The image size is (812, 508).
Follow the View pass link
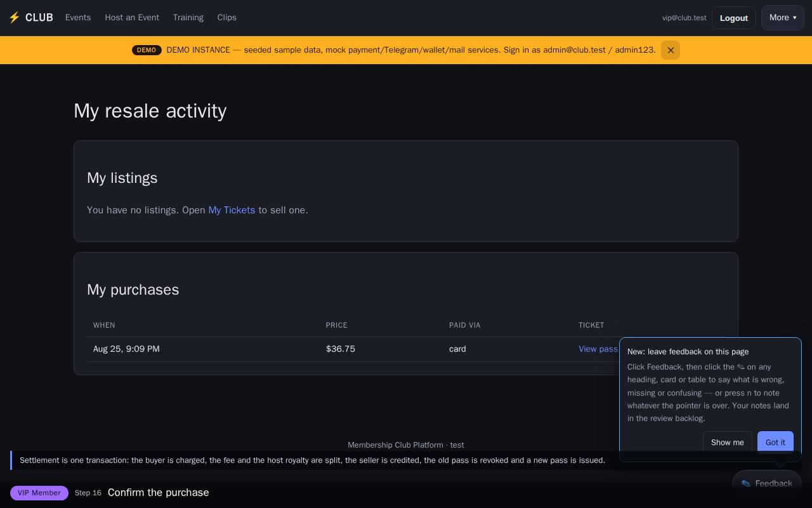tap(598, 349)
